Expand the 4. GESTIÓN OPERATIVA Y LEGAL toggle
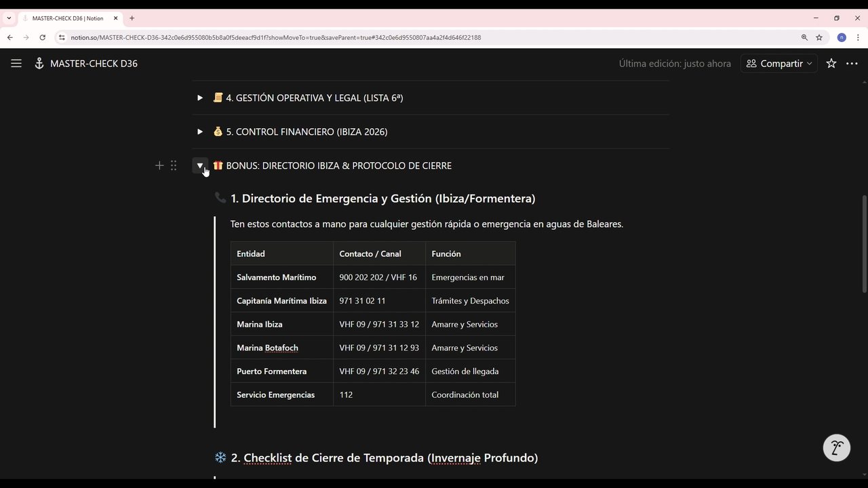 click(200, 98)
